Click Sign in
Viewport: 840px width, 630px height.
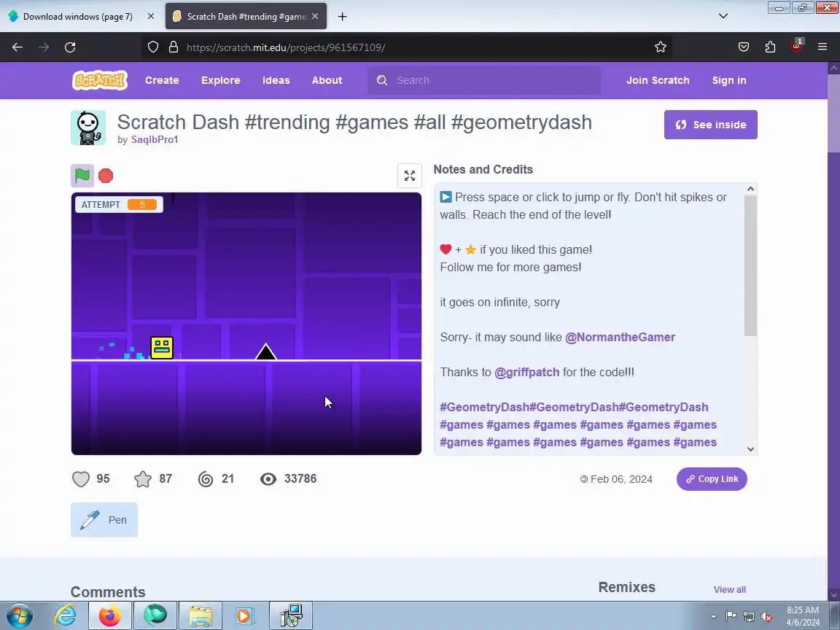click(729, 80)
